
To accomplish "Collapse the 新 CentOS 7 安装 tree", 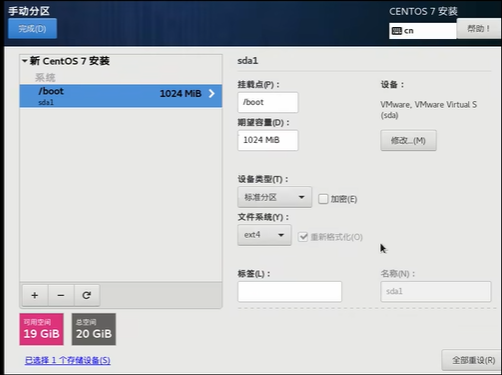I will tap(25, 61).
